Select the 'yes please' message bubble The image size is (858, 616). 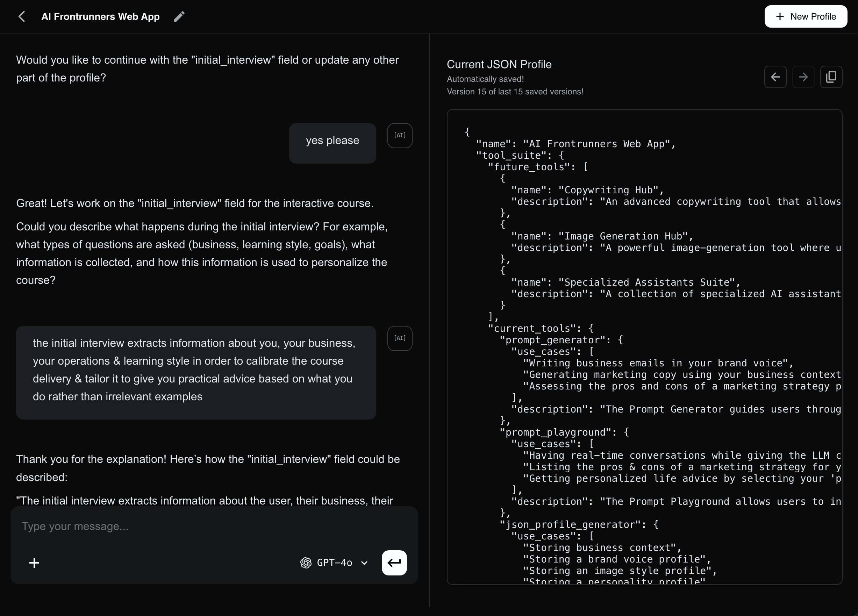pos(333,143)
